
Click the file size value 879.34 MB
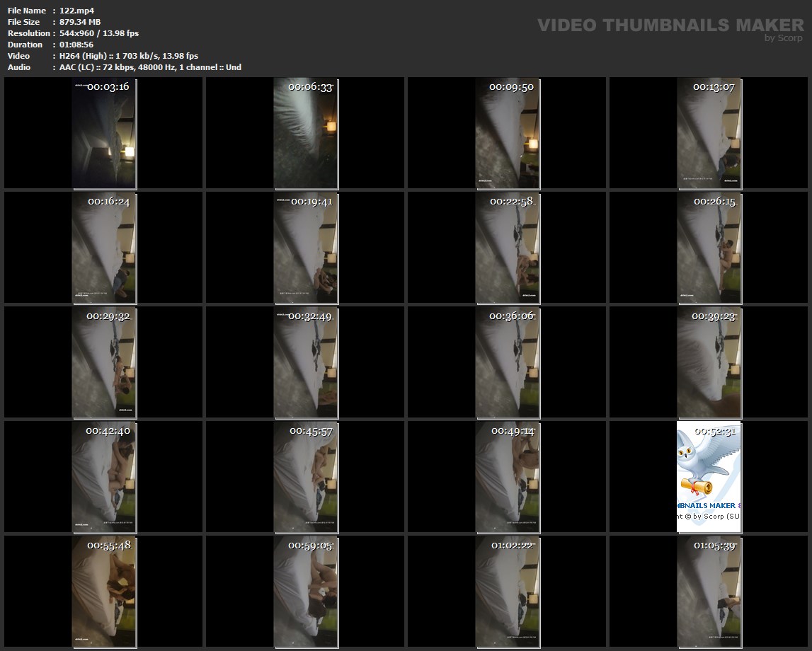click(x=80, y=22)
